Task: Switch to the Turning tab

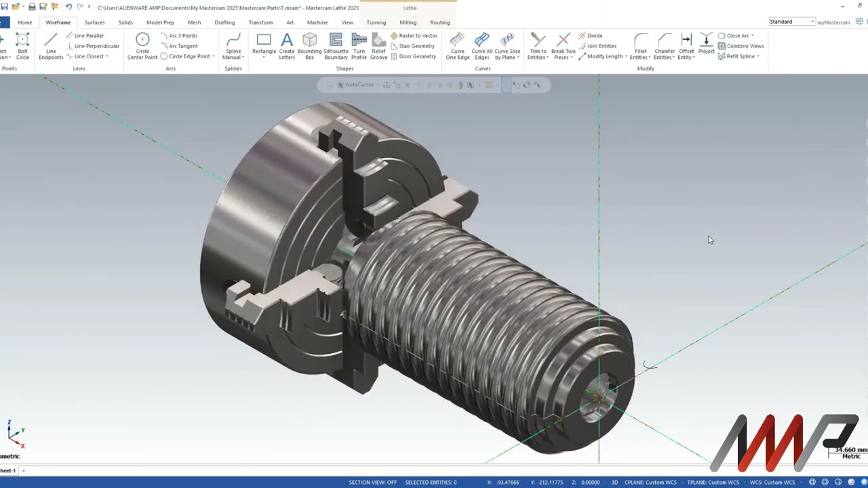Action: [x=376, y=22]
